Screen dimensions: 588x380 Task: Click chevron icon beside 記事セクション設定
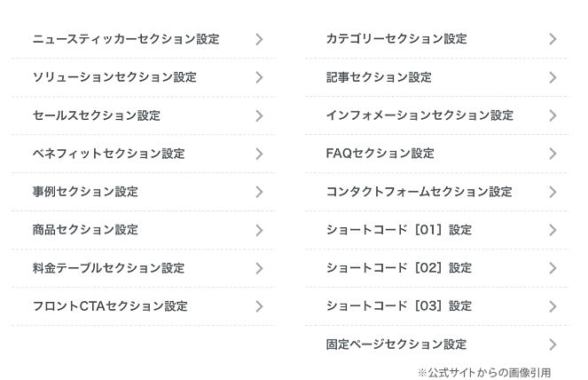(x=553, y=77)
